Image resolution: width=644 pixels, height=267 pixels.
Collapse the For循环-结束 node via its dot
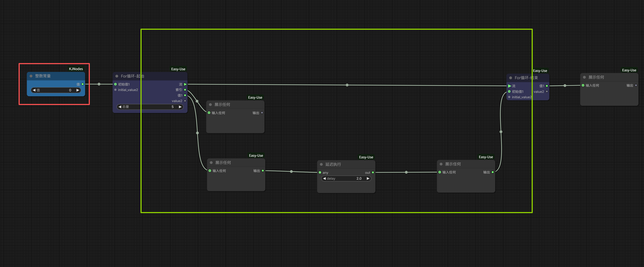pos(510,78)
